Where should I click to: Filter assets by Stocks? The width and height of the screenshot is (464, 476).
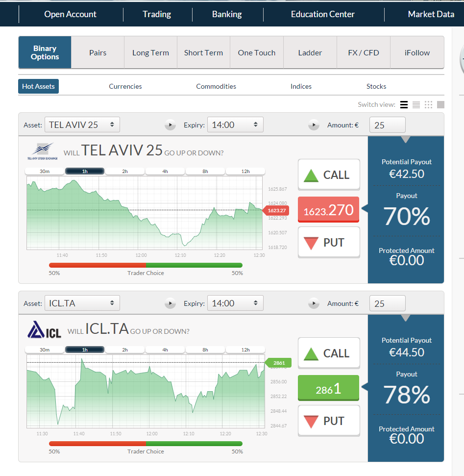376,86
